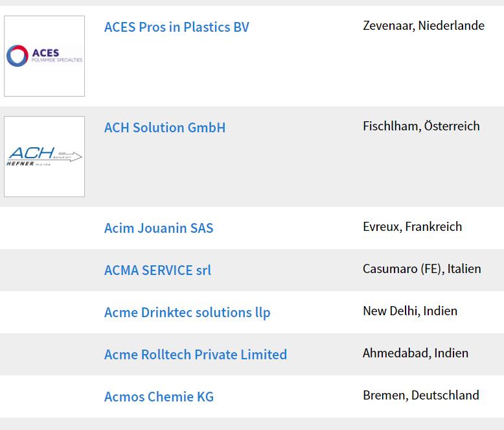Click the ACH Hefner Molds logo thumbnail

[x=44, y=156]
